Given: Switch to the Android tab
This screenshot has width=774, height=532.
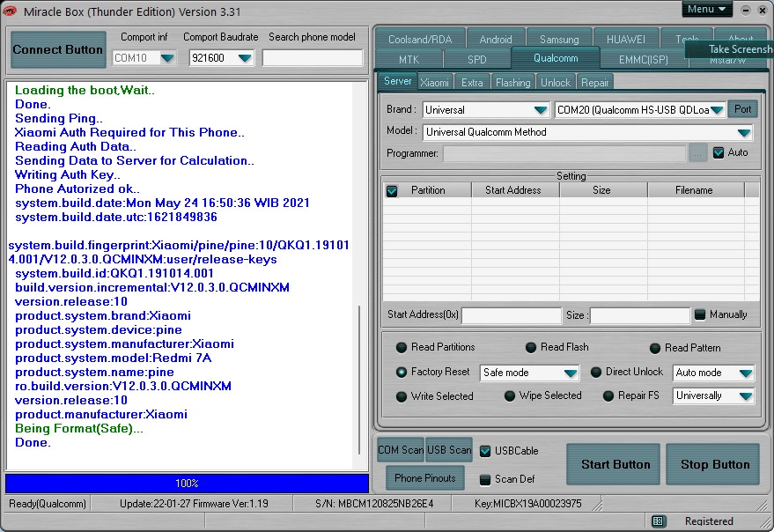Looking at the screenshot, I should [x=496, y=39].
